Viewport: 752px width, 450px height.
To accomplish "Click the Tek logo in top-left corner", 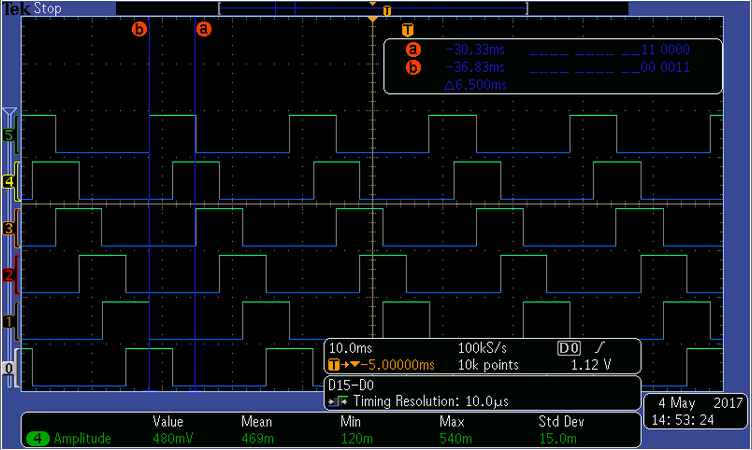I will coord(15,8).
